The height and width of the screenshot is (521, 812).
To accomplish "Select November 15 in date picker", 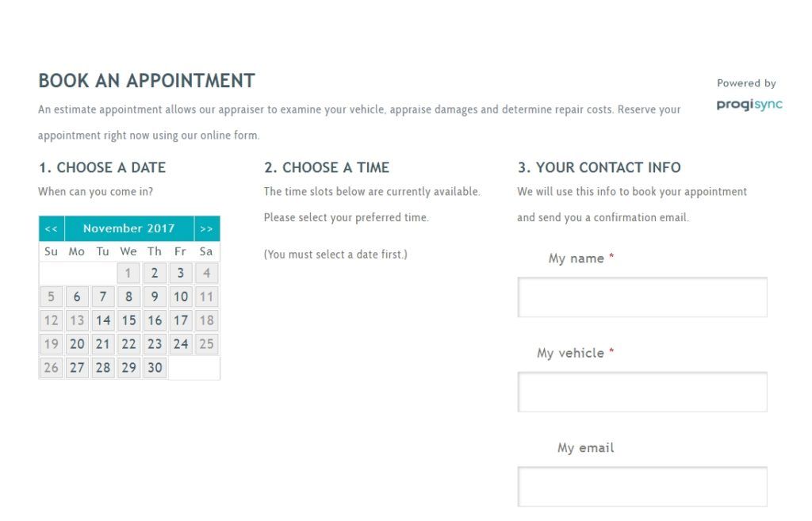I will [128, 320].
